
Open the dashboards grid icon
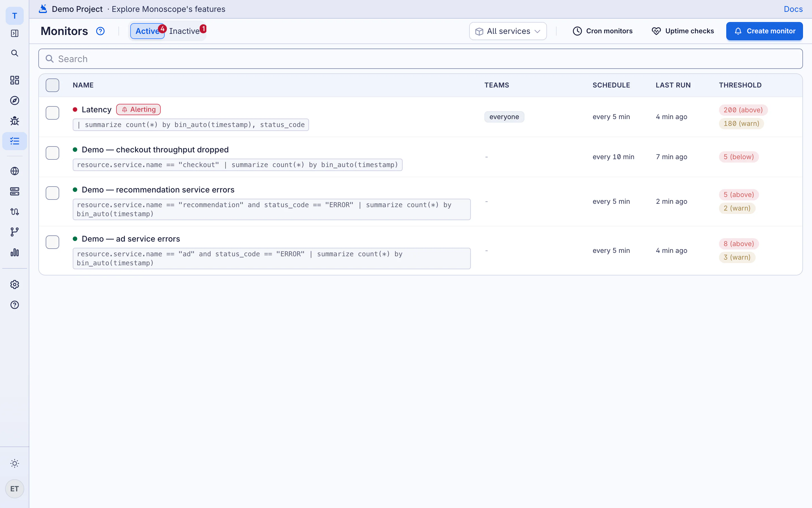pyautogui.click(x=14, y=80)
